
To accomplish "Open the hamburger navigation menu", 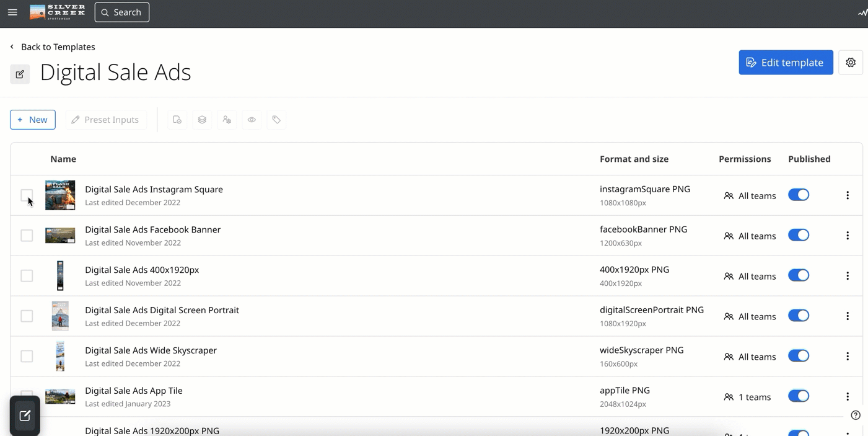I will 12,12.
